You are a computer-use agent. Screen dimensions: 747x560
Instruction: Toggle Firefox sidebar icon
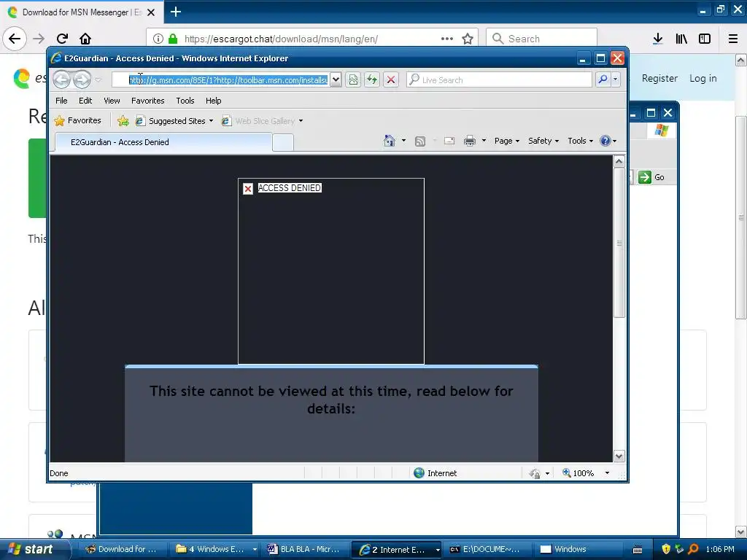pyautogui.click(x=705, y=39)
